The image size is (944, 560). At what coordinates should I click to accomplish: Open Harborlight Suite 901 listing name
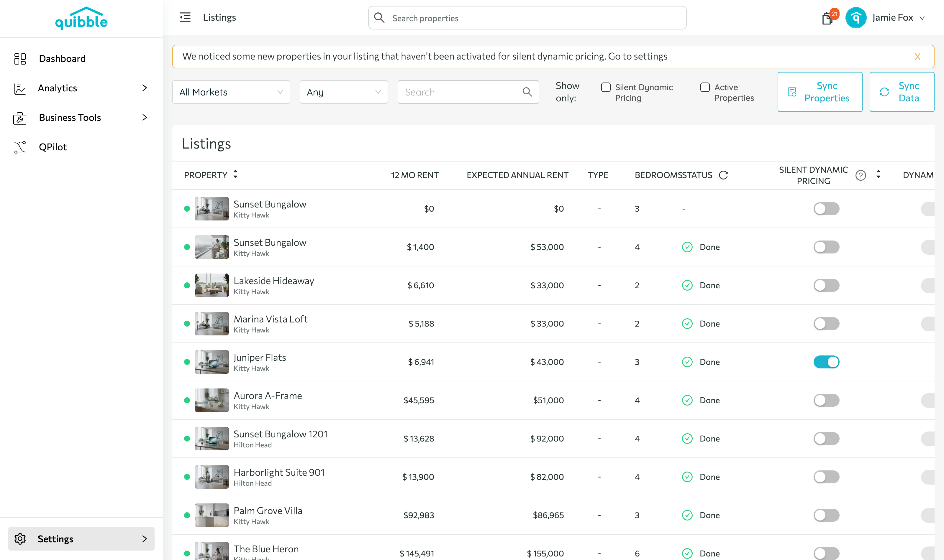(x=279, y=472)
